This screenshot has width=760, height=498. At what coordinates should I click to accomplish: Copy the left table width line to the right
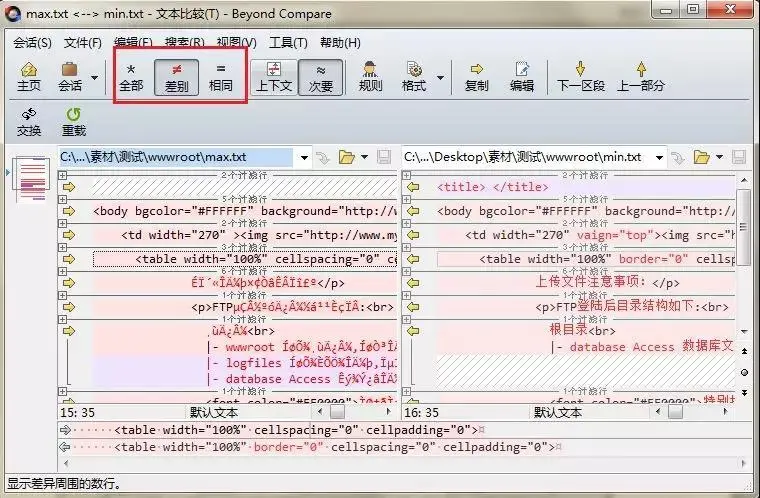click(69, 259)
